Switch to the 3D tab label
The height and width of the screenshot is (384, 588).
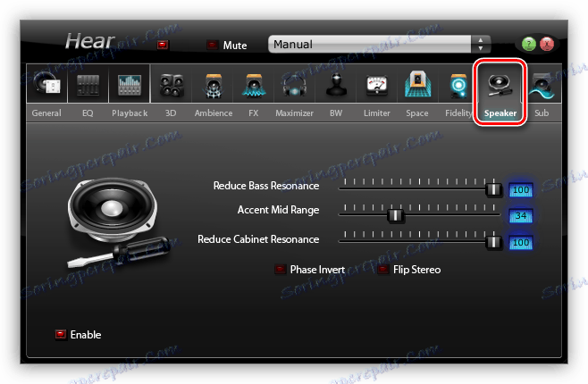point(171,113)
